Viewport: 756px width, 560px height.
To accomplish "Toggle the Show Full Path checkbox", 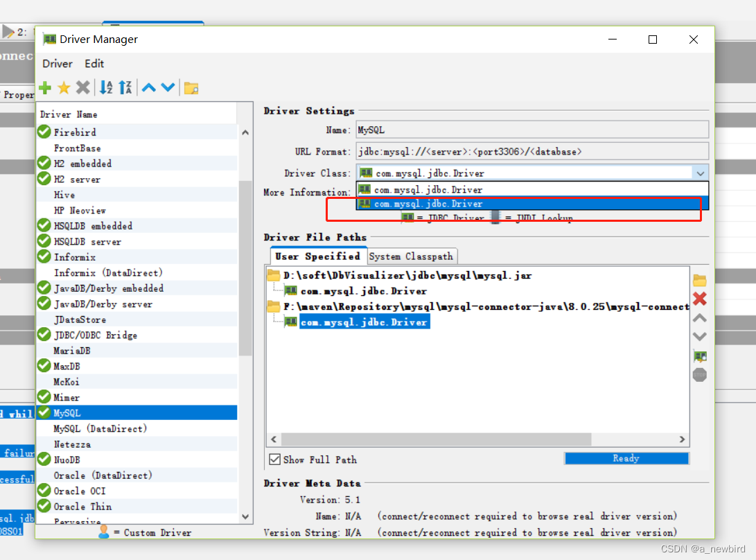I will tap(275, 459).
